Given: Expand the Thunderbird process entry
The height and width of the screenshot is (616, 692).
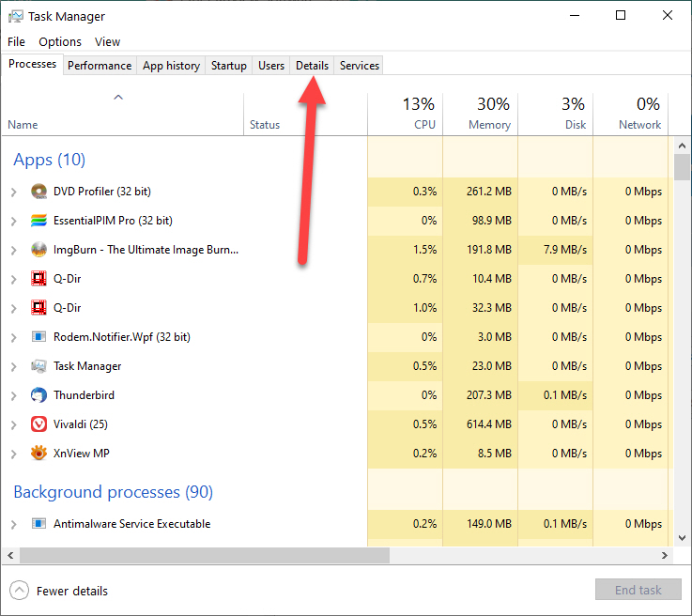Looking at the screenshot, I should pos(13,395).
